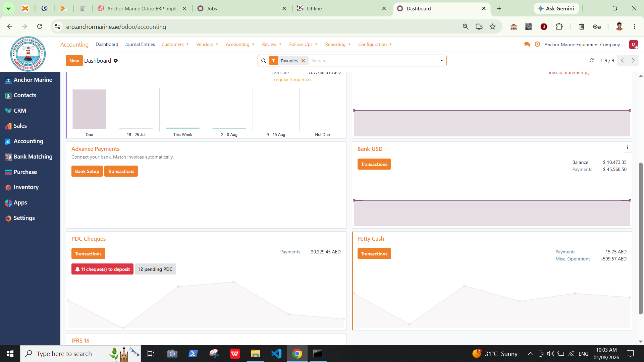The height and width of the screenshot is (362, 644).
Task: Open PDC Cheques journal title
Action: [x=89, y=239]
